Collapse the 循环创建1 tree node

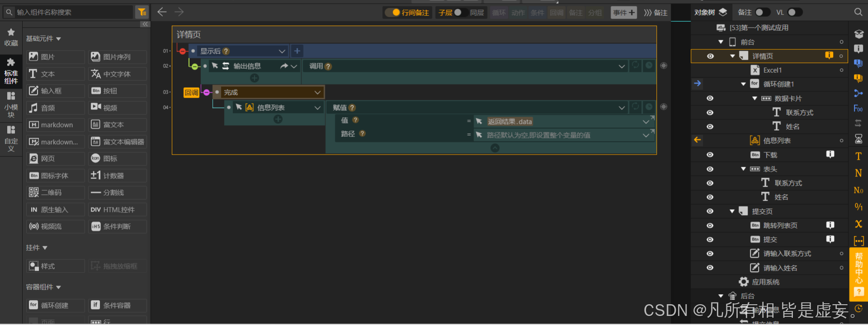point(743,84)
